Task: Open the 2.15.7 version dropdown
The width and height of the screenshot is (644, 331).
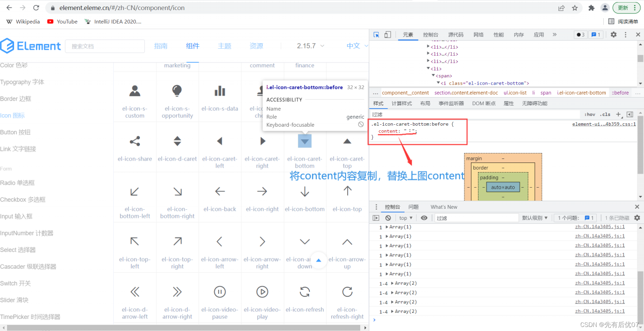Action: pyautogui.click(x=310, y=46)
